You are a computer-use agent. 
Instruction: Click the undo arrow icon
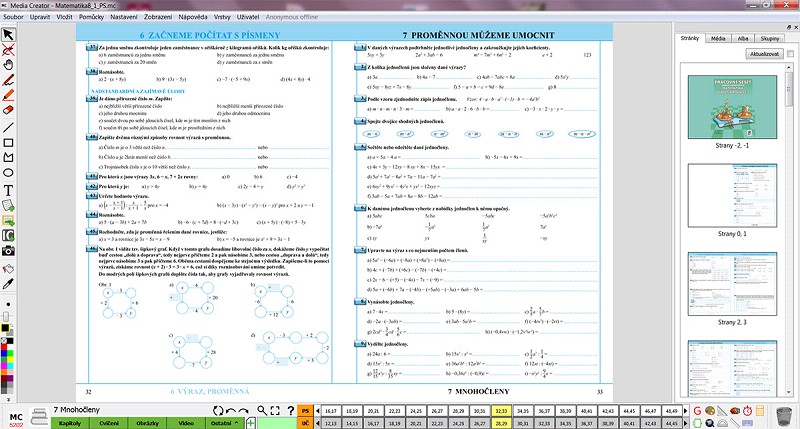point(231,410)
